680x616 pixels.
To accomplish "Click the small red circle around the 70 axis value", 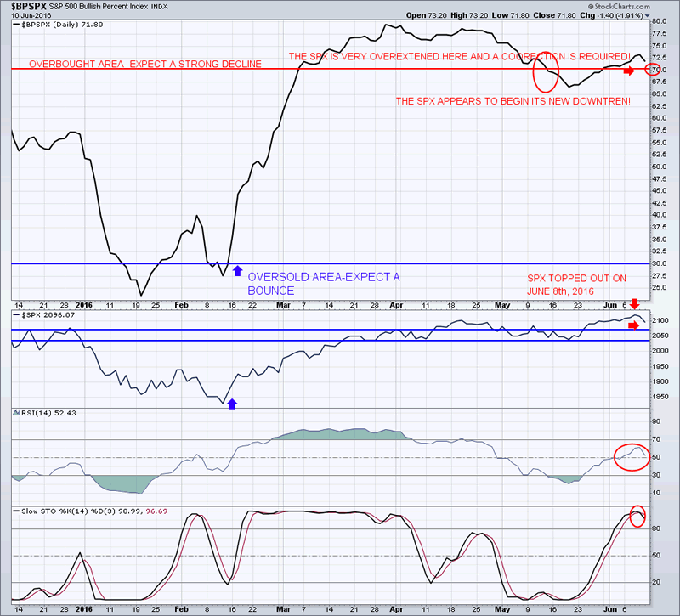I will (652, 69).
